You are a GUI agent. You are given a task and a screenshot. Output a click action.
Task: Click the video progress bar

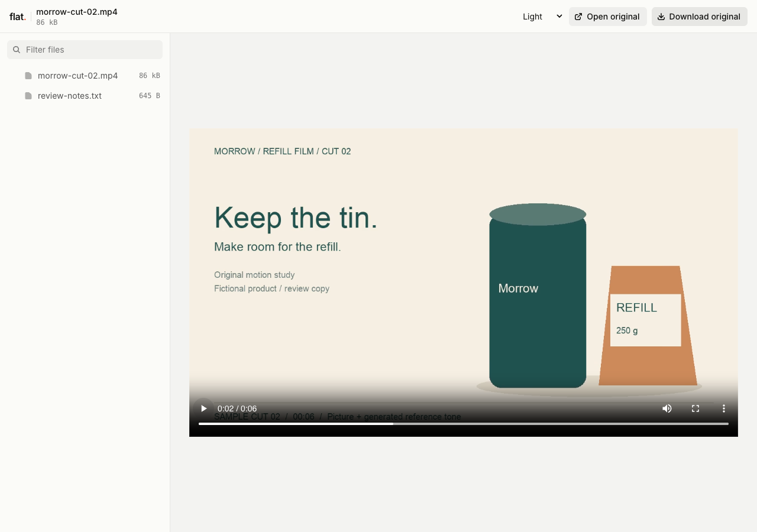point(464,424)
